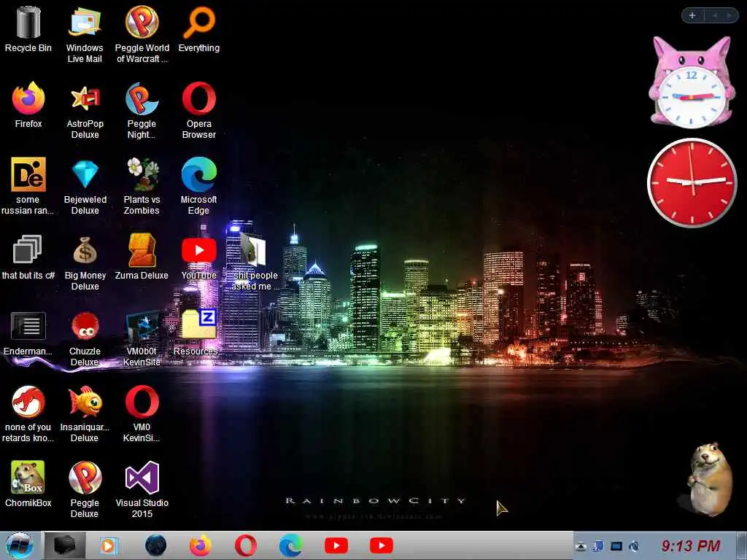Switch to the black box taskbar app
747x560 pixels.
64,545
